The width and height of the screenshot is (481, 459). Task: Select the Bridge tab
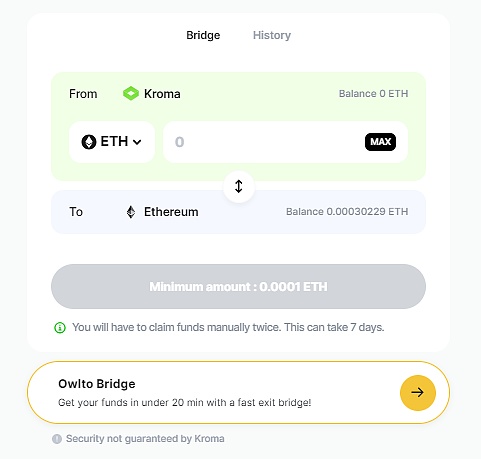pos(203,35)
